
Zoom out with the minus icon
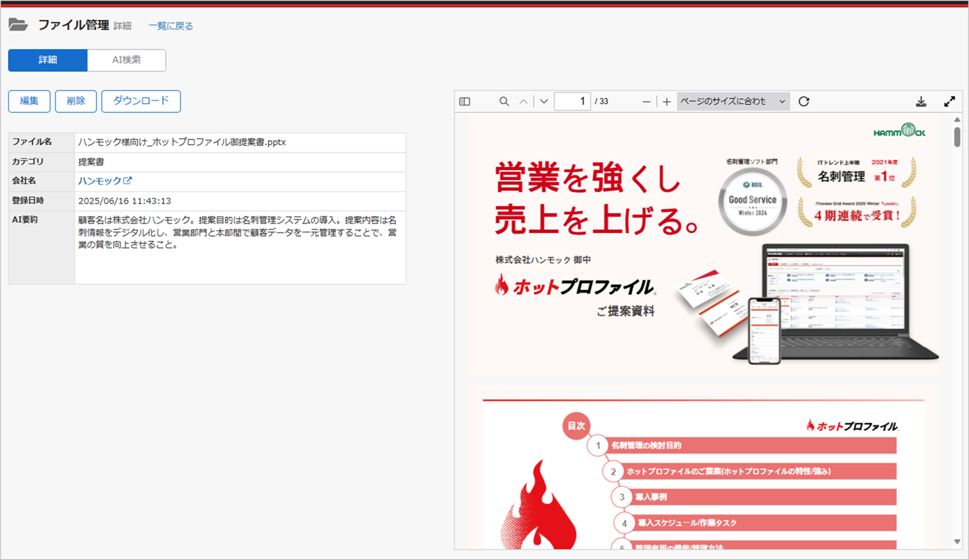tap(646, 101)
